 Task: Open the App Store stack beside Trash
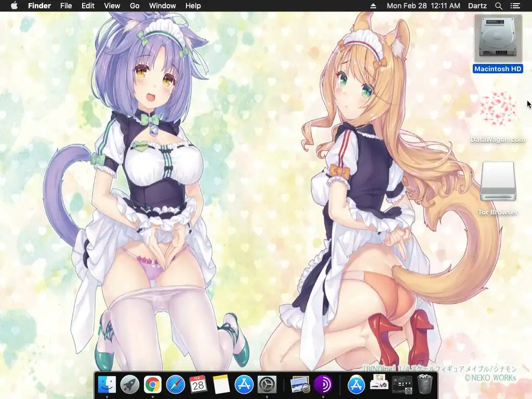pos(356,384)
